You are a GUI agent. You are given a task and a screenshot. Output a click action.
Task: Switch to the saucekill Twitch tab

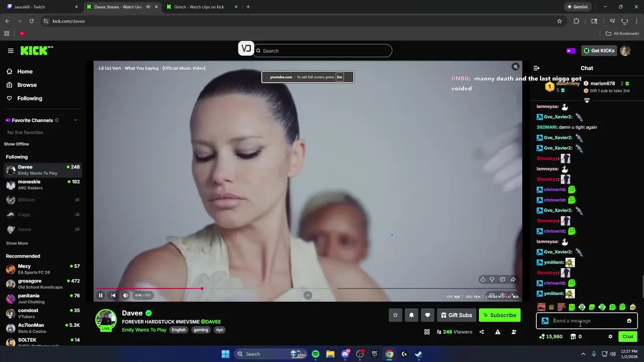pos(43,7)
